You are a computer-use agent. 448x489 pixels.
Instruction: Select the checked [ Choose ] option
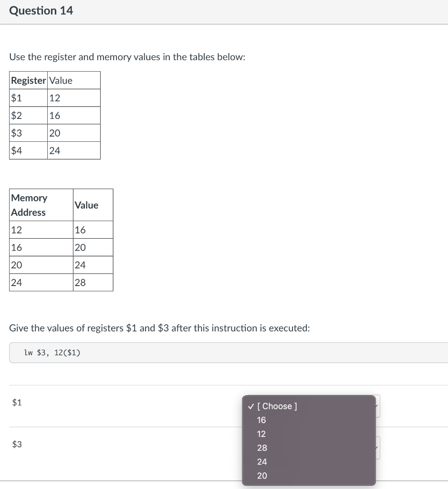pos(277,406)
